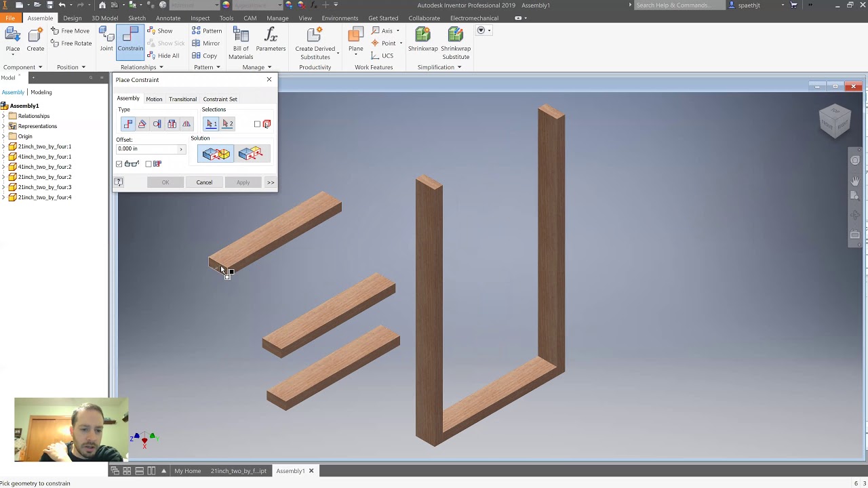
Task: Expand the Relationships folder in browser
Action: pyautogui.click(x=3, y=116)
